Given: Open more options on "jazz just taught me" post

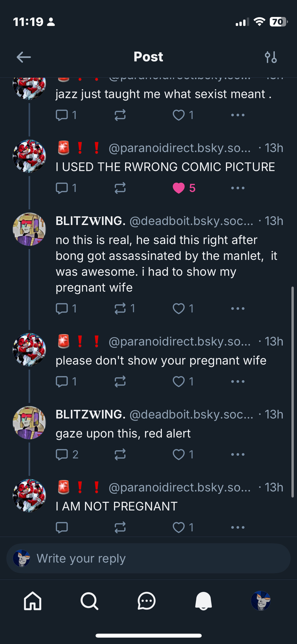Looking at the screenshot, I should (238, 115).
